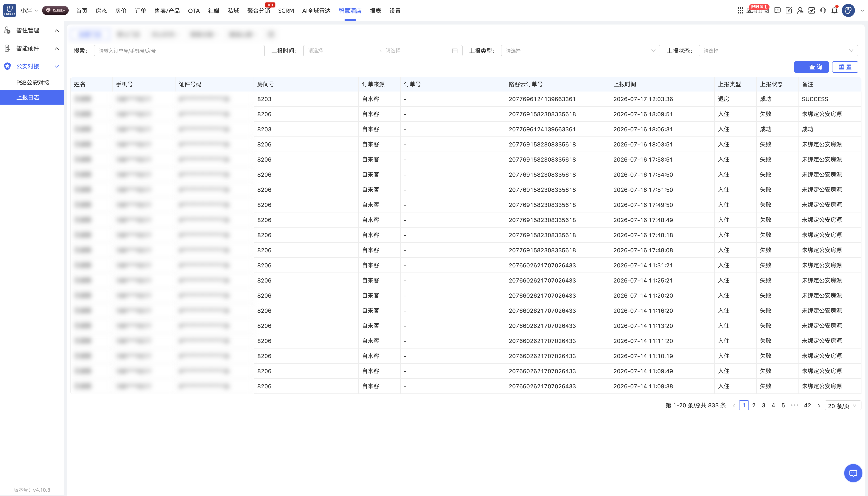Viewport: 868px width, 496px height.
Task: Open the 聚合分销 menu
Action: [258, 11]
